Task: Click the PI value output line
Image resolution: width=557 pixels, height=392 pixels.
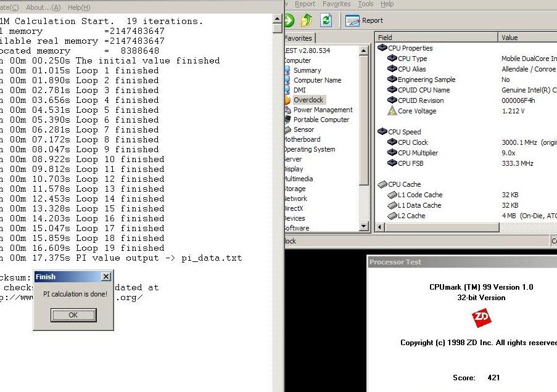Action: click(121, 258)
